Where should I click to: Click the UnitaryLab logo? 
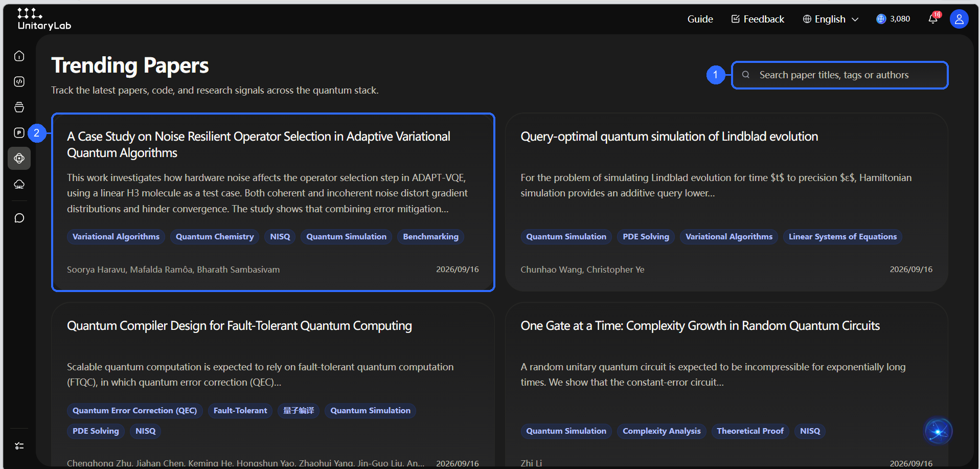click(44, 19)
